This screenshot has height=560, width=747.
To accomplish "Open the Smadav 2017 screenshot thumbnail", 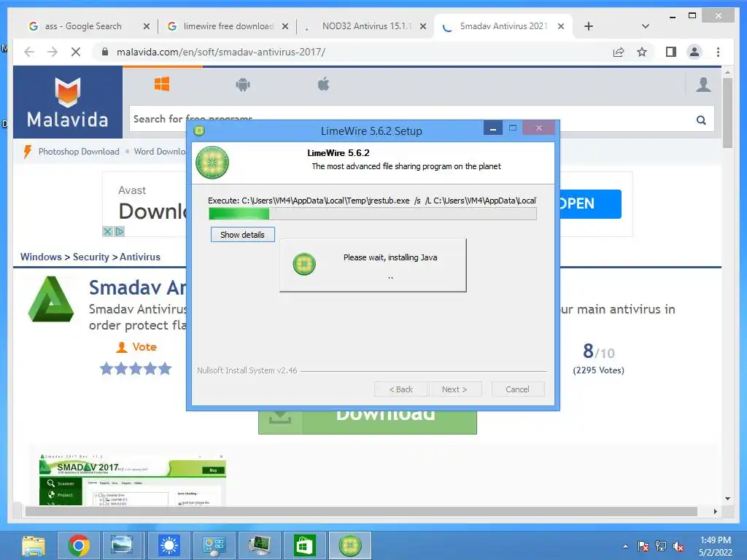I will (x=133, y=479).
